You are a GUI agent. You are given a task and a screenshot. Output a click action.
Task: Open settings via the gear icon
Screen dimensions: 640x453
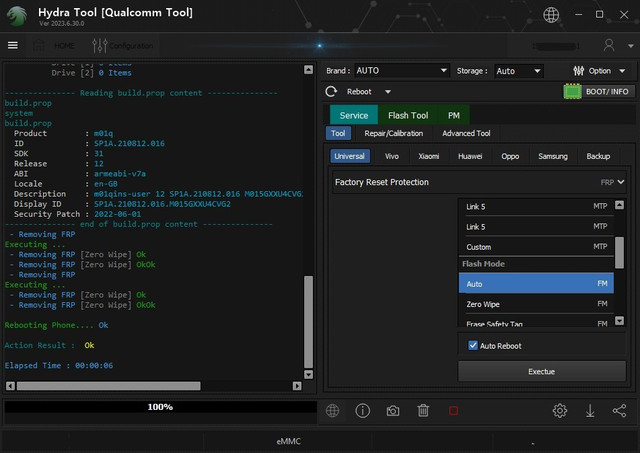pos(560,411)
